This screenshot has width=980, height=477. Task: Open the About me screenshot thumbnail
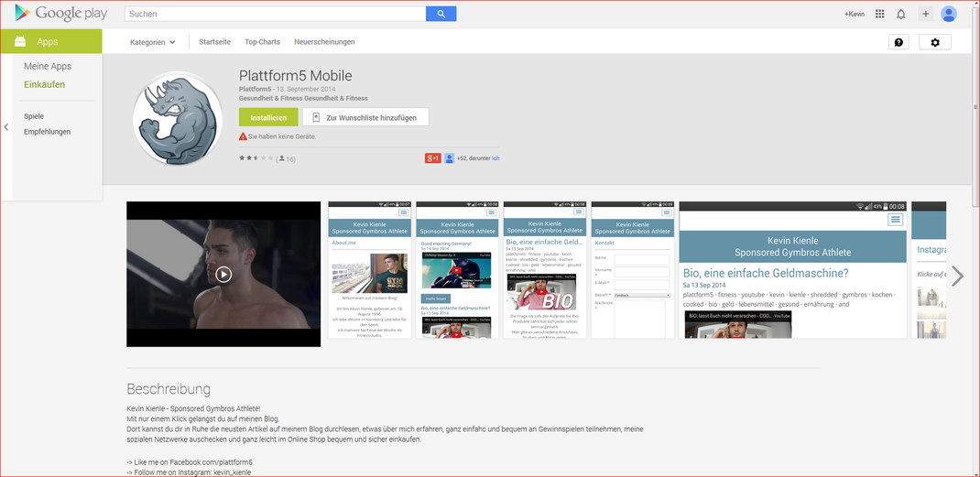[x=369, y=270]
